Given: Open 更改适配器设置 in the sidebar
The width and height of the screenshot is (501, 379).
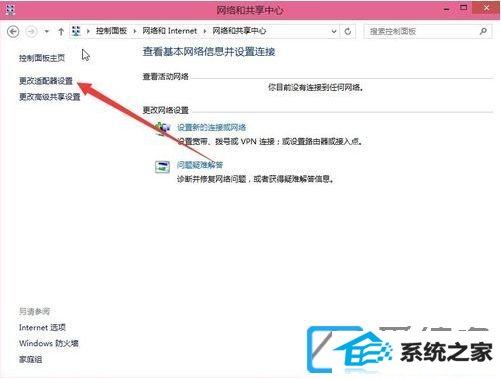Looking at the screenshot, I should click(x=46, y=81).
